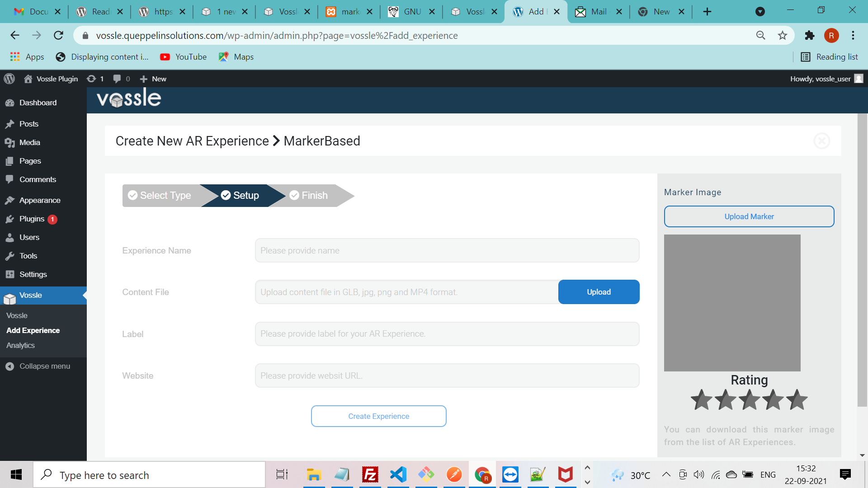Open a new browser tab
Viewport: 868px width, 488px height.
pyautogui.click(x=708, y=12)
